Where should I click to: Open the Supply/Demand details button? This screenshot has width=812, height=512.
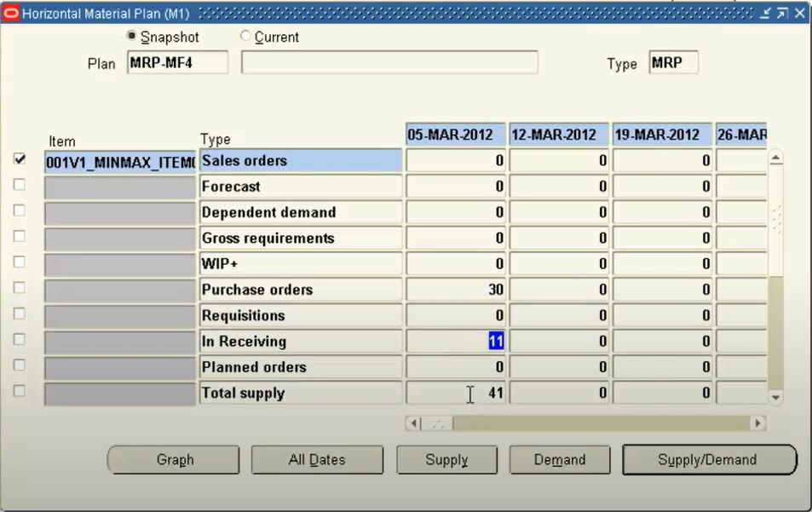click(x=709, y=460)
